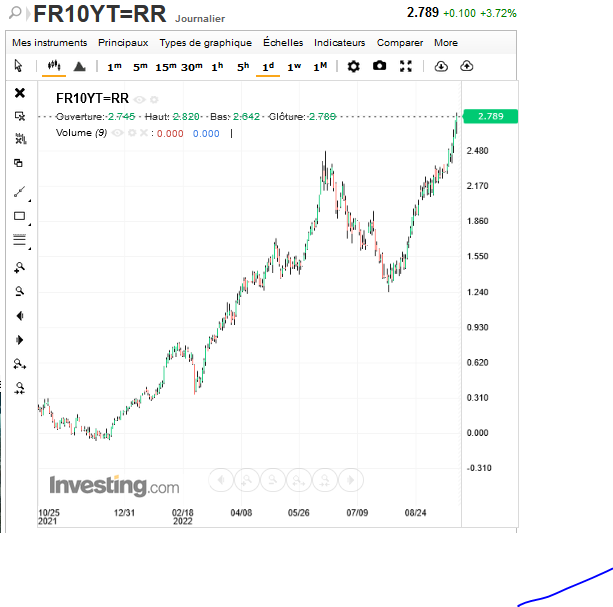Click the sidebar magnifier with arrow icon
This screenshot has height=607, width=613.
pyautogui.click(x=20, y=364)
